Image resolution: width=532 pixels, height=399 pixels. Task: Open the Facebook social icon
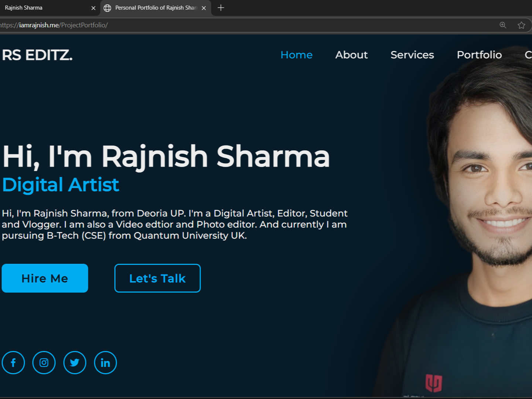tap(13, 362)
